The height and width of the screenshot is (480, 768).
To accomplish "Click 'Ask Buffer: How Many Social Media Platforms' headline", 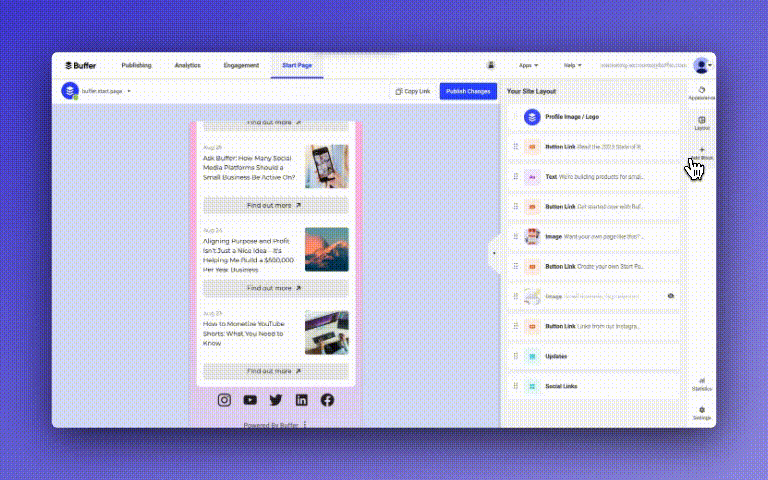I will click(x=249, y=168).
